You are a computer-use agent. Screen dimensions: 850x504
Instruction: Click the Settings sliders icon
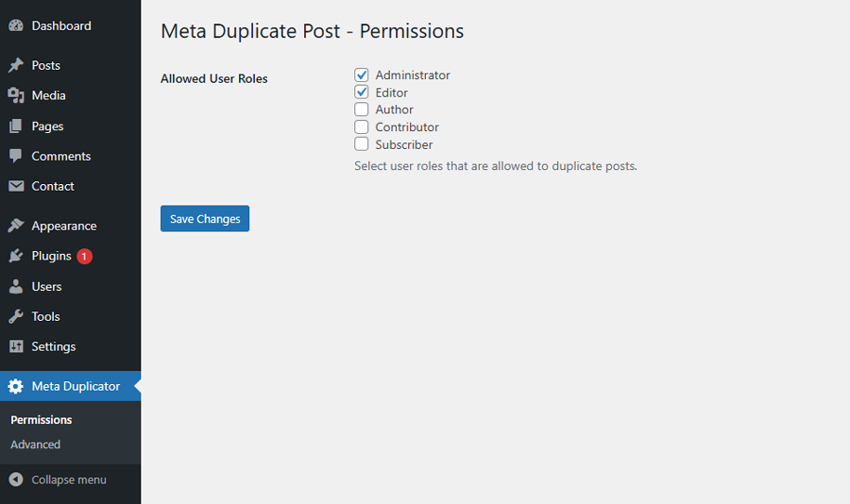tap(16, 346)
